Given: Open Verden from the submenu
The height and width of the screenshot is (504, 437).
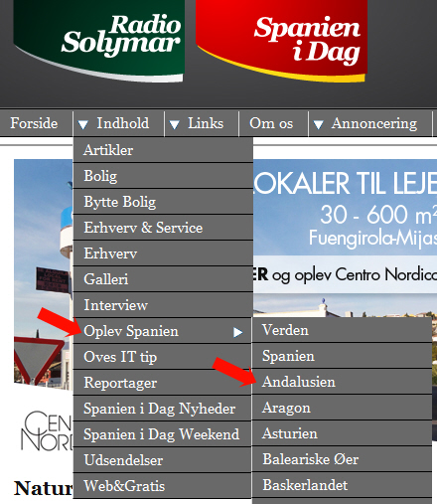Looking at the screenshot, I should [343, 330].
